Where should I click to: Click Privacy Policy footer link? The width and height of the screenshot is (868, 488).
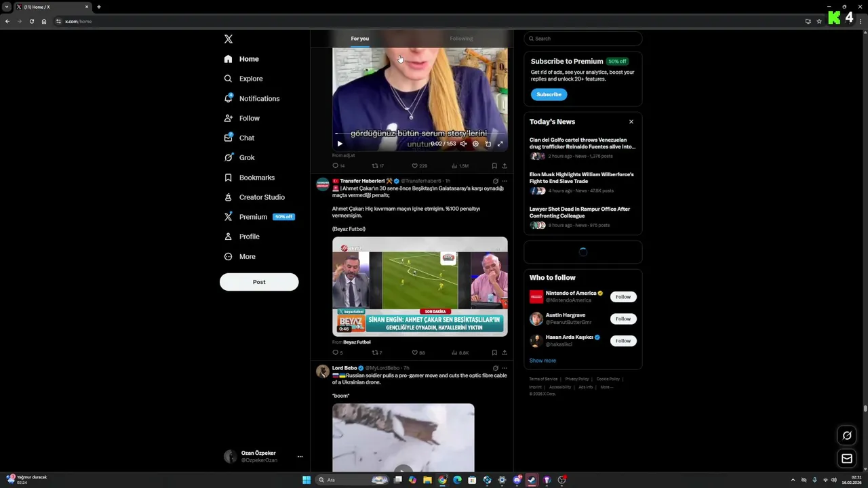tap(577, 379)
